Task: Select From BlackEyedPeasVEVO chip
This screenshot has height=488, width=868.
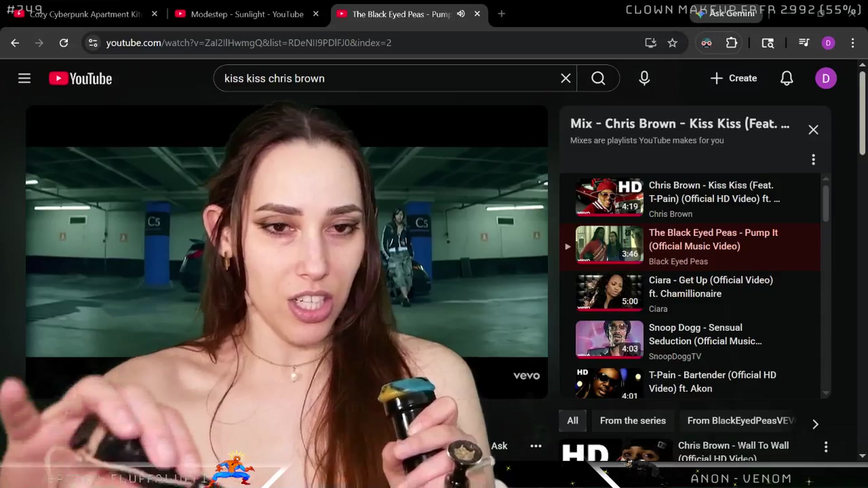Action: pos(741,421)
